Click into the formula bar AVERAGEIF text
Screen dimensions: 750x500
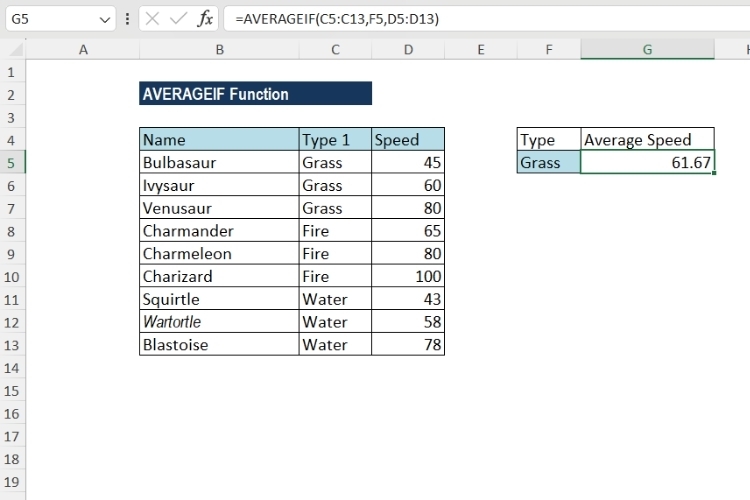pos(337,19)
